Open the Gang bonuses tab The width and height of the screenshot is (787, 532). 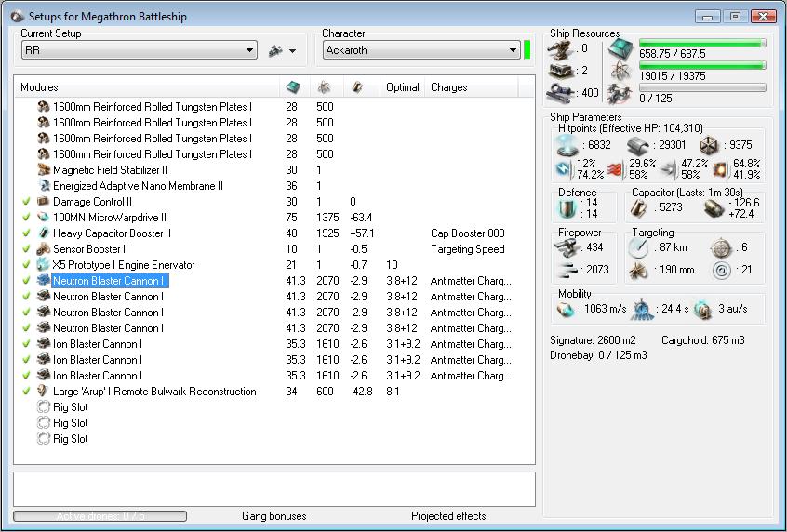point(273,516)
